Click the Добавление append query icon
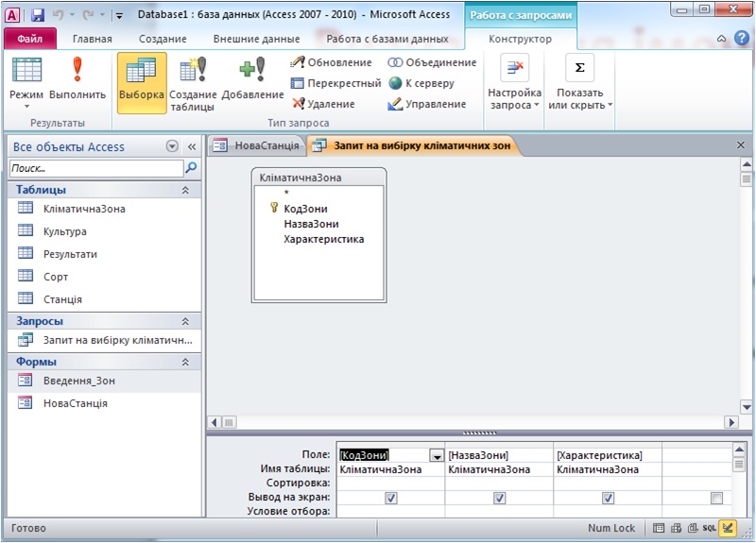 [252, 72]
